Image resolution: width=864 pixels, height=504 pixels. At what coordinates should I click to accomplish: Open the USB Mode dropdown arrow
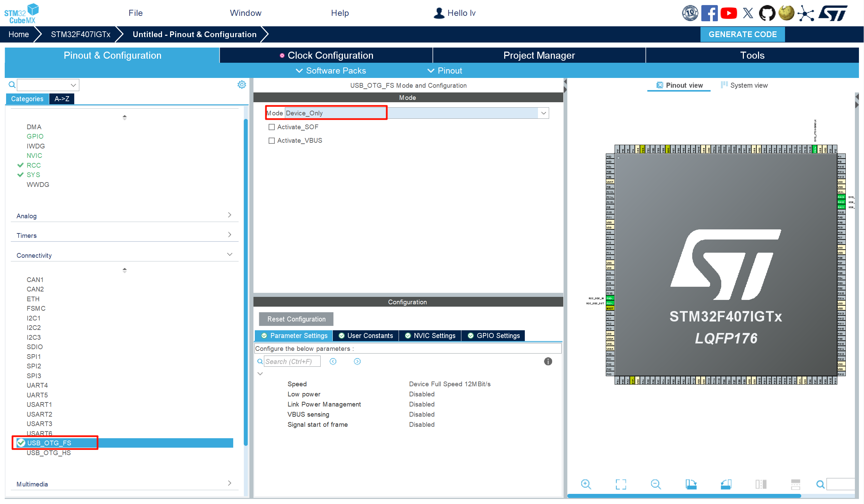543,113
